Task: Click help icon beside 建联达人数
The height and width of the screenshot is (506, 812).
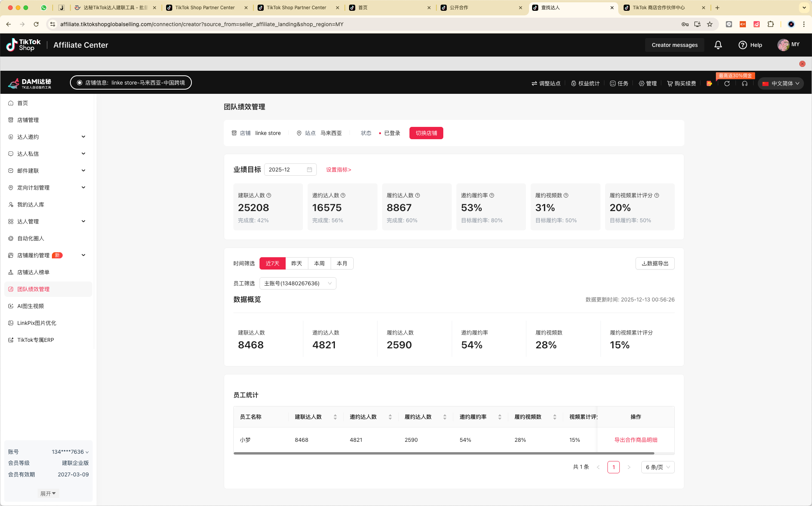Action: 269,195
